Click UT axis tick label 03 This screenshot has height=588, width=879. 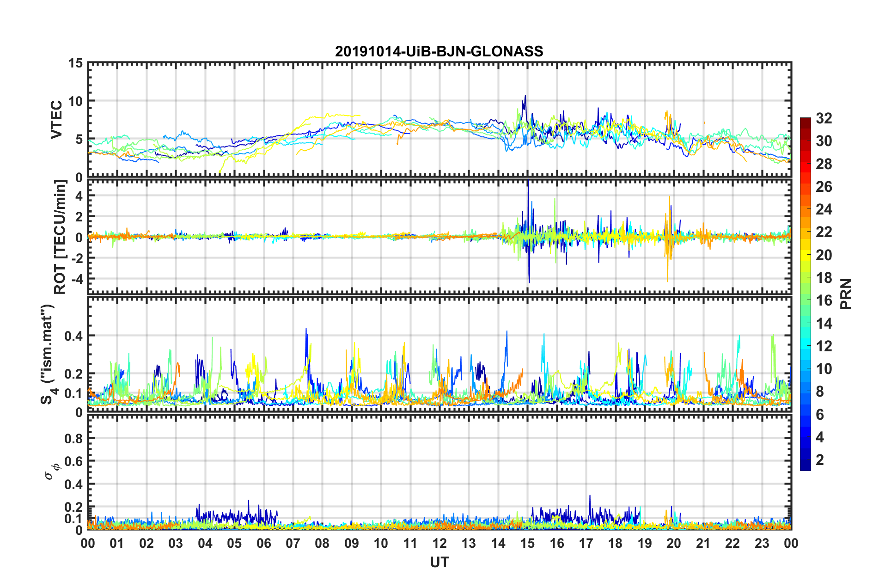click(x=176, y=543)
